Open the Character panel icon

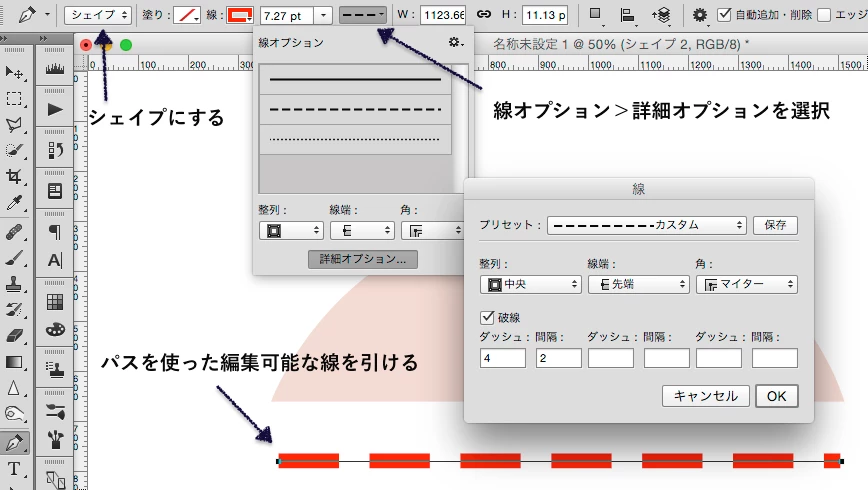click(x=55, y=260)
